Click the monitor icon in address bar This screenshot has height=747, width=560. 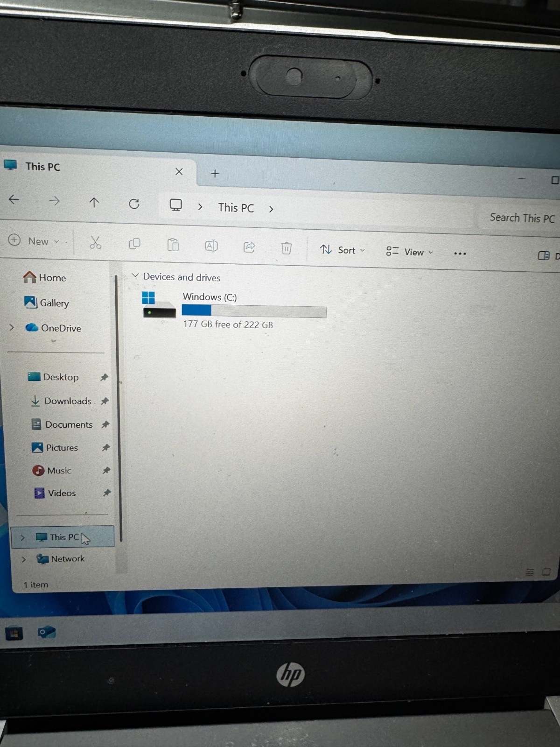coord(175,205)
